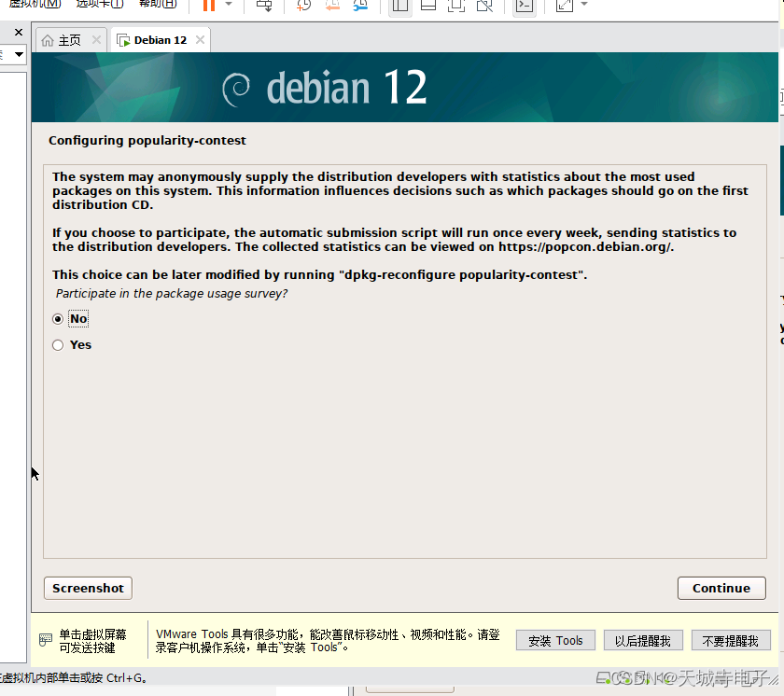
Task: Click the Screenshot button
Action: pyautogui.click(x=87, y=588)
